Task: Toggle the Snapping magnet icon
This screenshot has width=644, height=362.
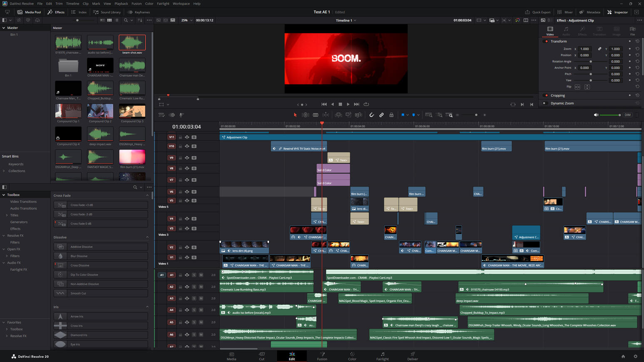Action: coord(372,115)
